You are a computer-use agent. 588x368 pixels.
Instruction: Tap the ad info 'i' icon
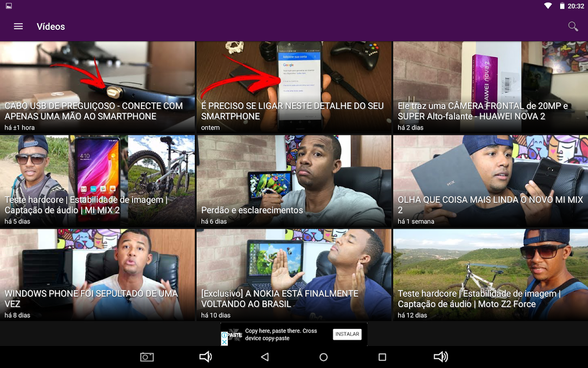pyautogui.click(x=224, y=335)
